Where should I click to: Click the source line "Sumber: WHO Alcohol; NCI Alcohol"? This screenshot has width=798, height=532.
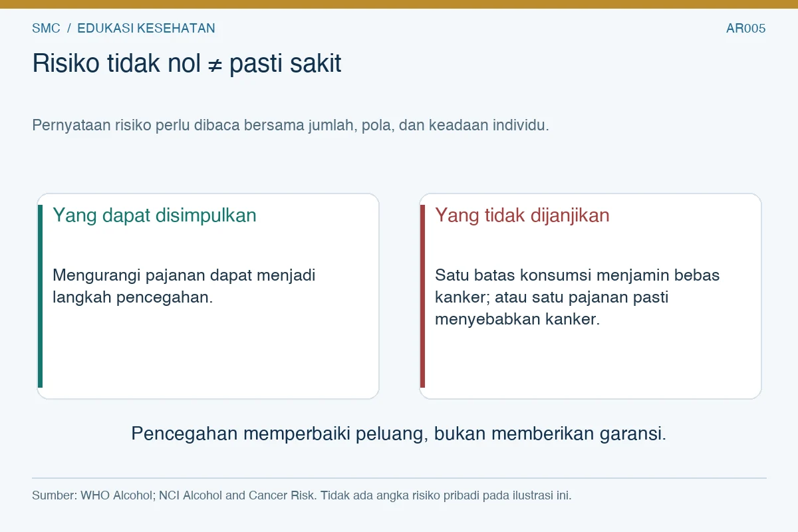[x=302, y=495]
